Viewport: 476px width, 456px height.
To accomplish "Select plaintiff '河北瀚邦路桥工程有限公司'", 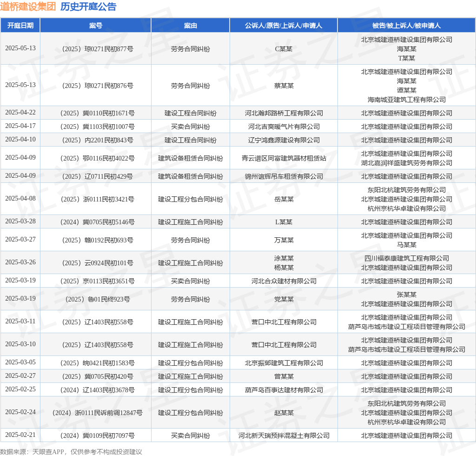I will (x=284, y=113).
